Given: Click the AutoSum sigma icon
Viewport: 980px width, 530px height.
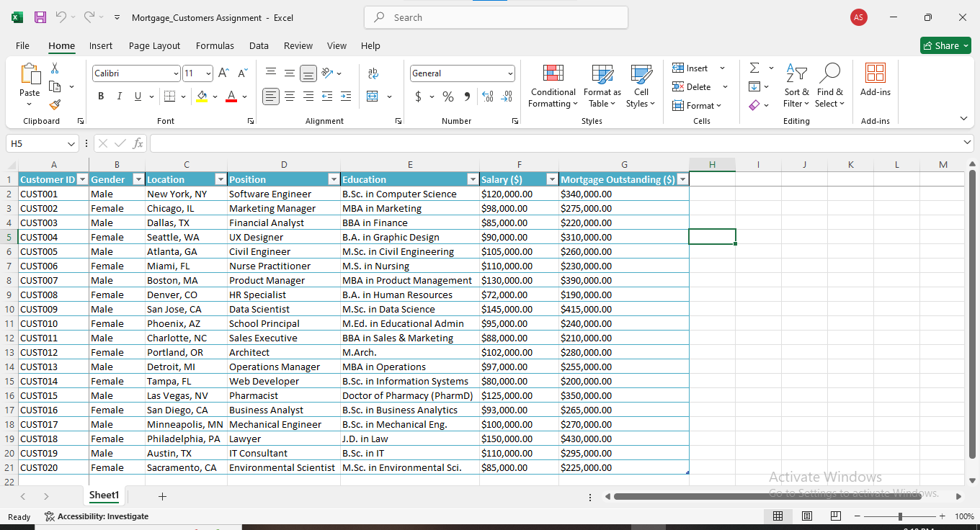Looking at the screenshot, I should [x=754, y=68].
